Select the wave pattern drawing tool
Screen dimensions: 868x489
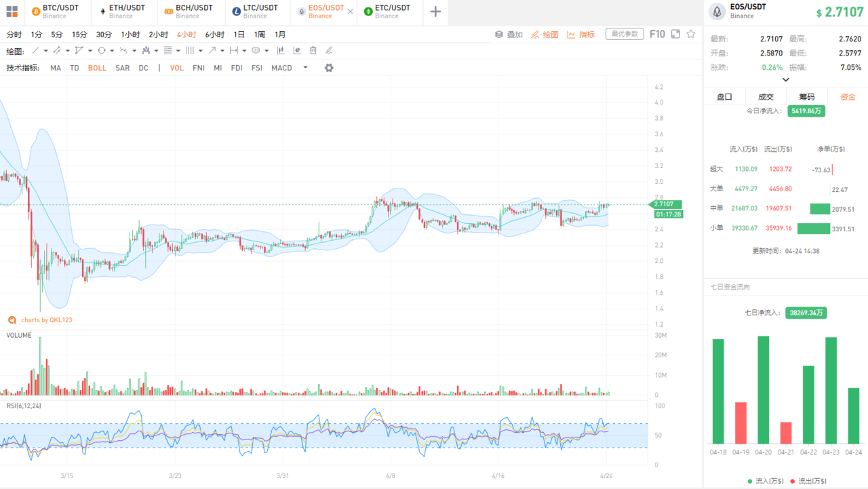[123, 50]
